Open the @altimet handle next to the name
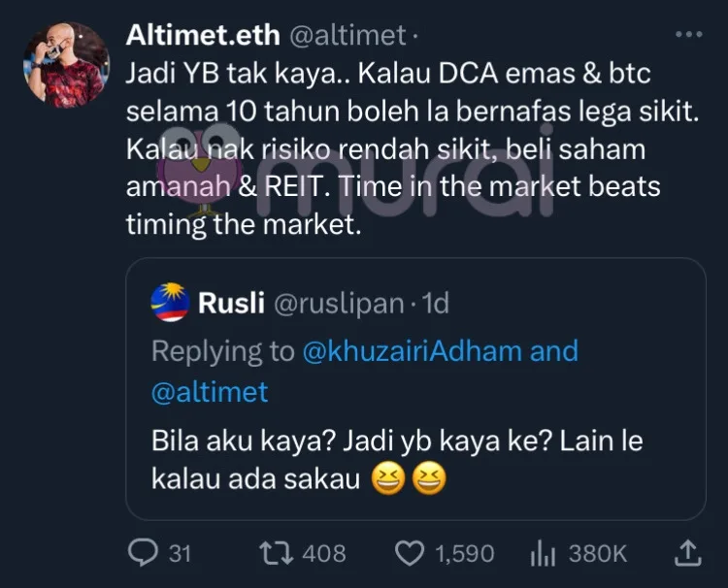Viewport: 728px width, 588px height. (x=347, y=35)
